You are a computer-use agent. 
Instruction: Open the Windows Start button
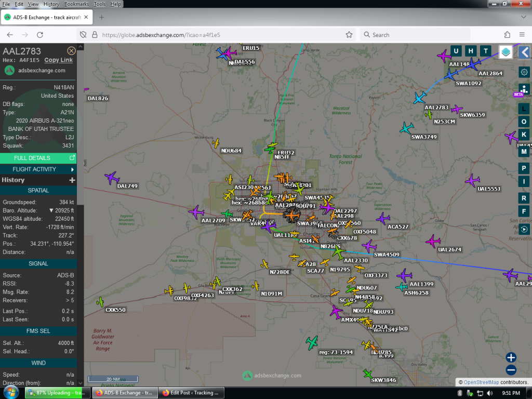pos(11,393)
